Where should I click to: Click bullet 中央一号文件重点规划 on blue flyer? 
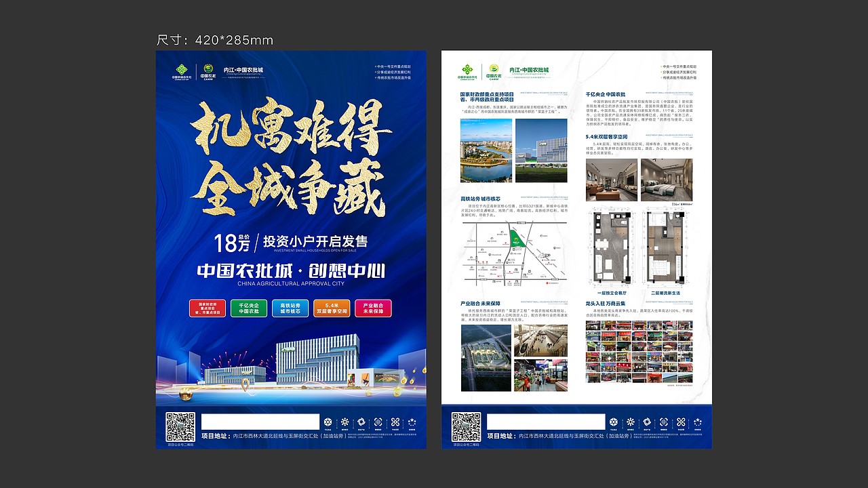pyautogui.click(x=393, y=66)
